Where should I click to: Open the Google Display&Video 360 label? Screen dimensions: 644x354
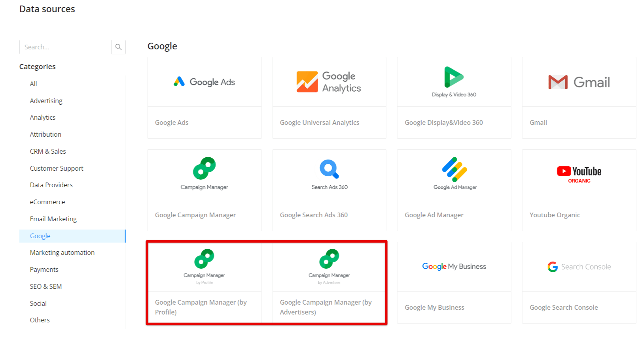click(444, 122)
